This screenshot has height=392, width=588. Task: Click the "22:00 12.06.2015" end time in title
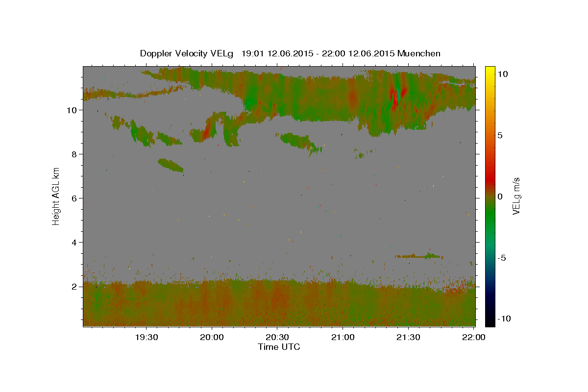[358, 53]
